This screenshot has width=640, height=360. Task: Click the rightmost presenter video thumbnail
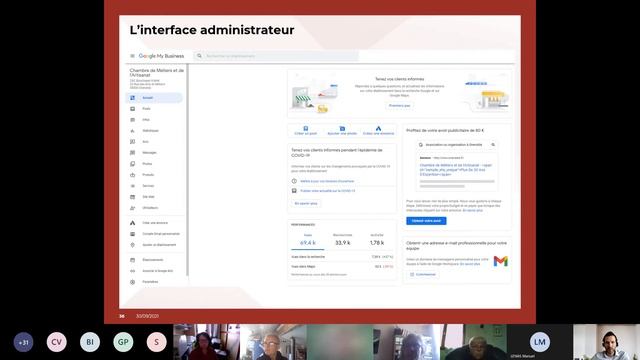(x=607, y=342)
